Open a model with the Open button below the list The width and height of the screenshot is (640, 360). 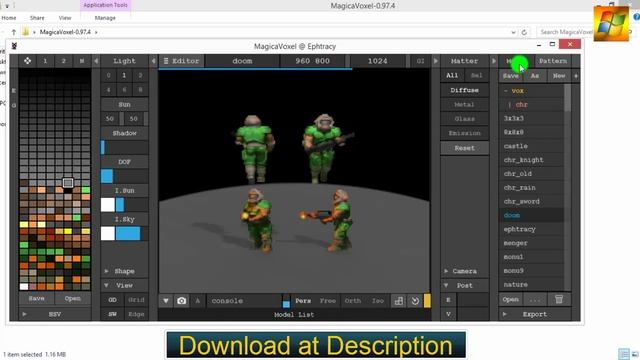(x=511, y=299)
